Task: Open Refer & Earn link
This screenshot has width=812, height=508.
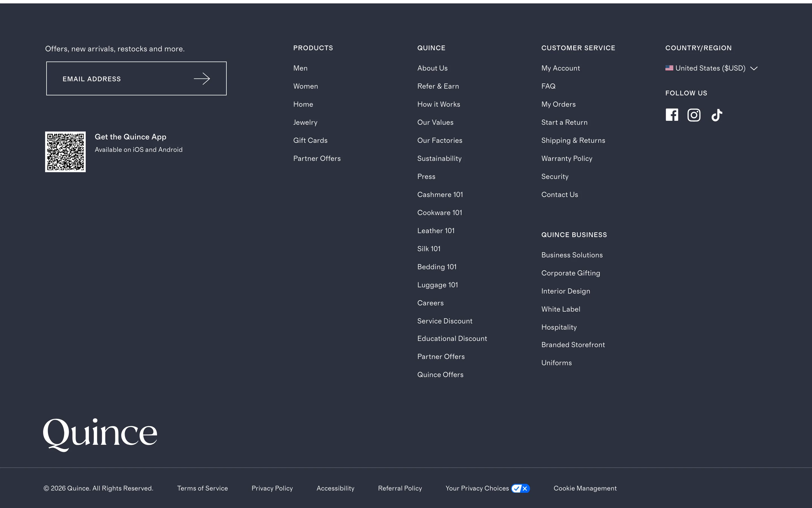Action: point(438,86)
